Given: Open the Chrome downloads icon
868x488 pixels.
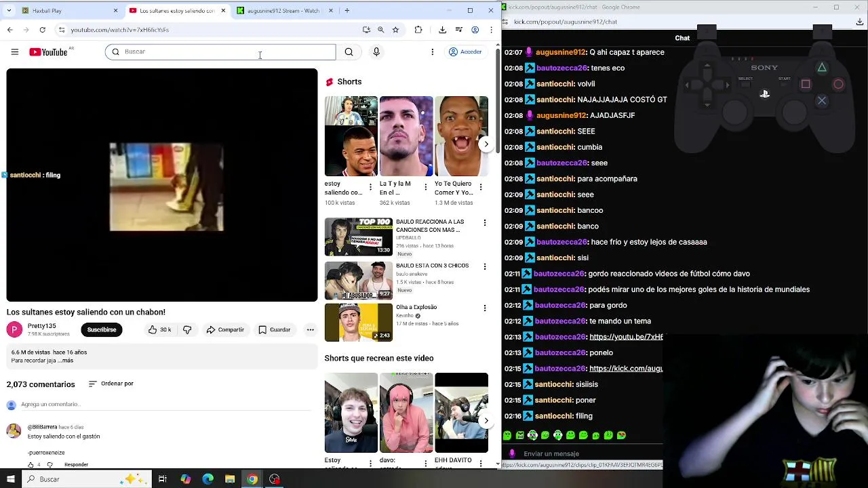Looking at the screenshot, I should [x=443, y=30].
